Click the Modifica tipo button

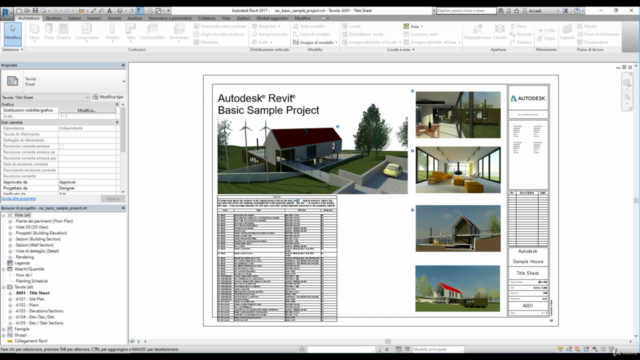[x=108, y=97]
